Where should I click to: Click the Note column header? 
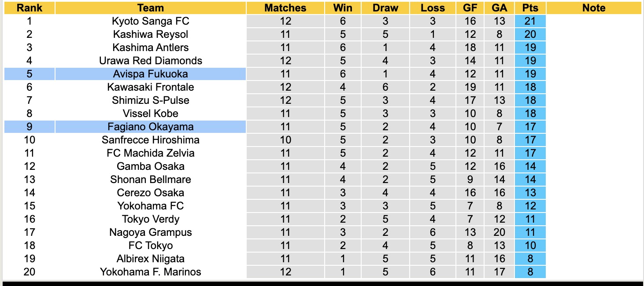593,8
